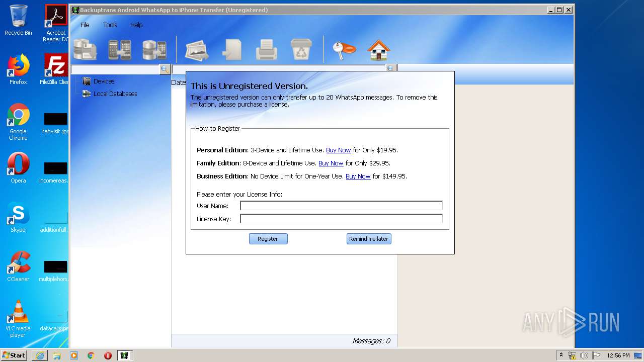Image resolution: width=644 pixels, height=362 pixels.
Task: Click the recycle bin delete toolbar icon
Action: pos(301,50)
